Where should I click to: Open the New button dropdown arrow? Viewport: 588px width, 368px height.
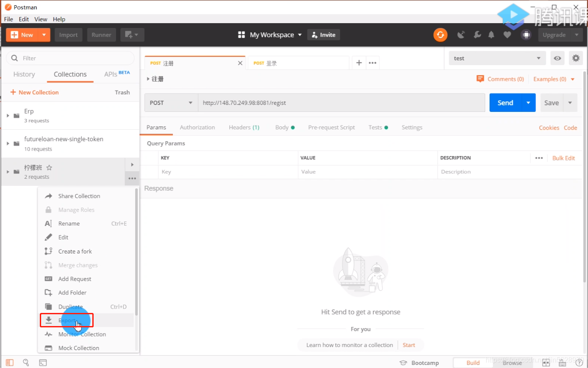(44, 35)
